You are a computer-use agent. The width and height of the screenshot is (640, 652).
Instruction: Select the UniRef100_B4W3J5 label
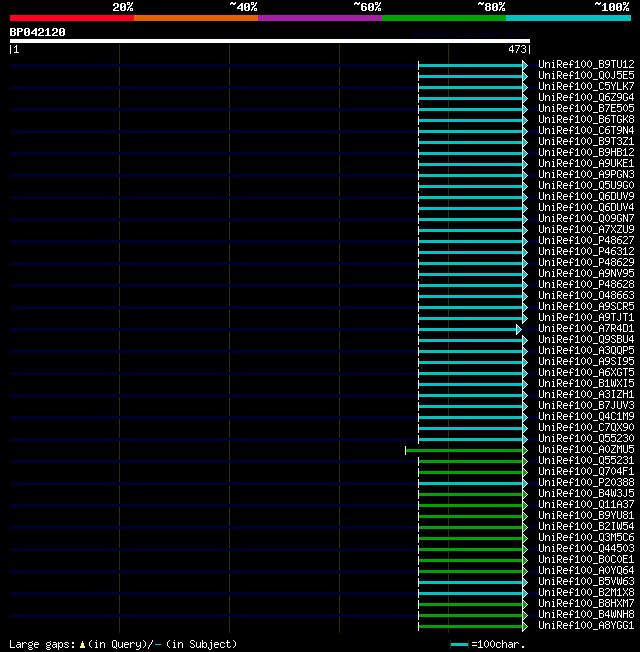[x=586, y=494]
